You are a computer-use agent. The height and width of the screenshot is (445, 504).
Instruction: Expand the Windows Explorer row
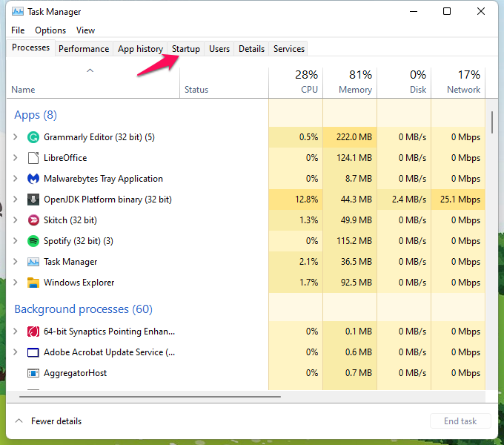(15, 283)
